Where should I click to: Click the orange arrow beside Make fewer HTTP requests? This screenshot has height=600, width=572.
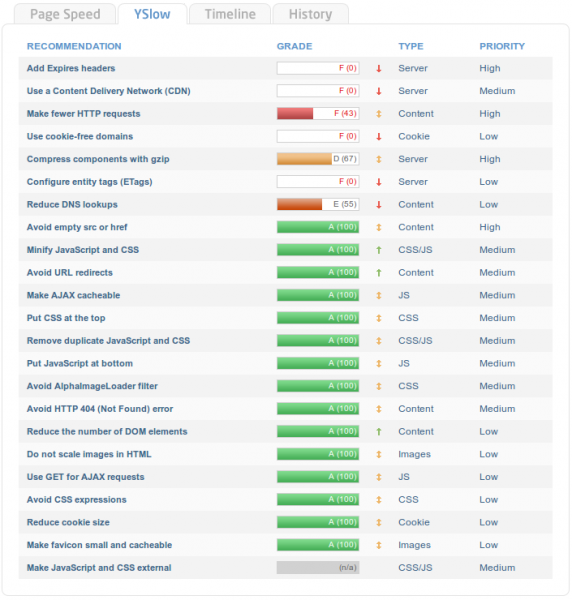[378, 114]
